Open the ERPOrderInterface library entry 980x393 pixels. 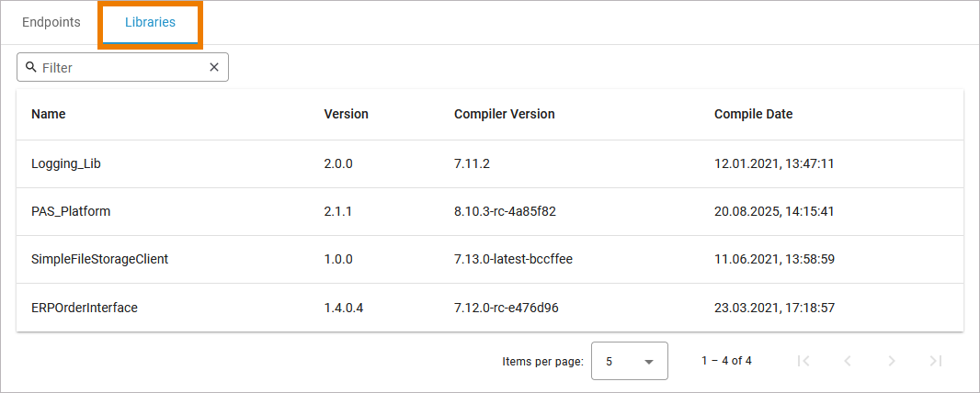coord(85,308)
